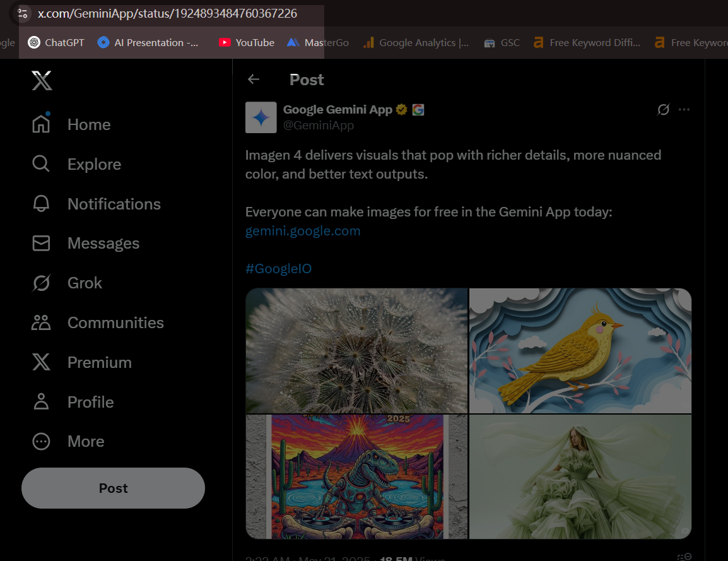Image resolution: width=728 pixels, height=561 pixels.
Task: Click the back arrow beside Post
Action: tap(254, 80)
